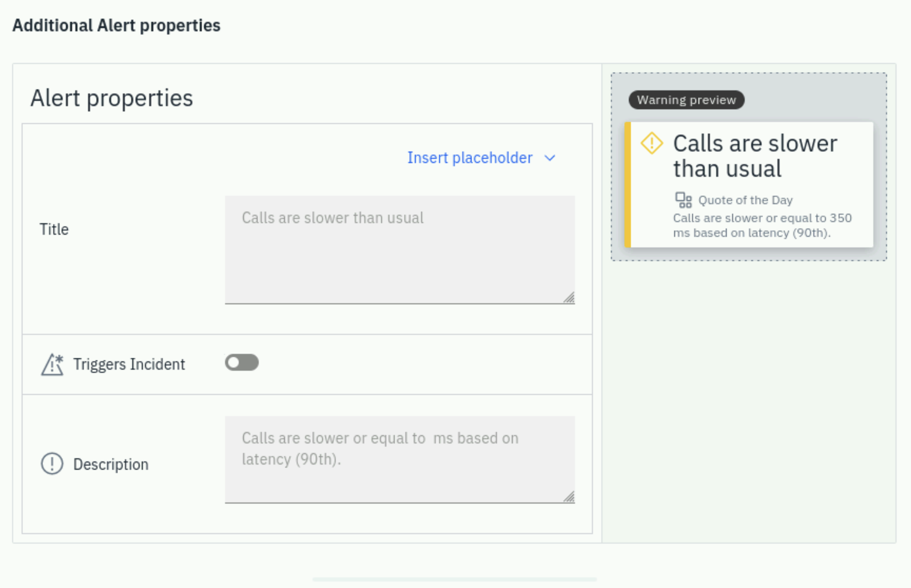
Task: Click the Description field resize handle
Action: pos(569,497)
